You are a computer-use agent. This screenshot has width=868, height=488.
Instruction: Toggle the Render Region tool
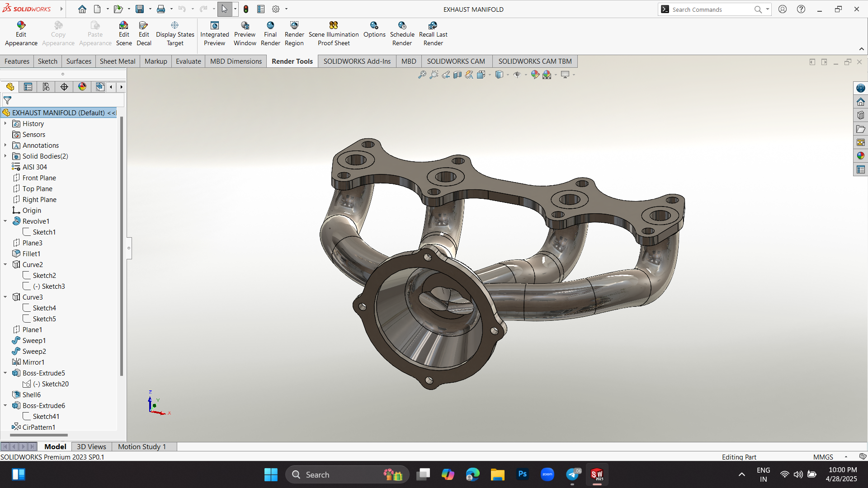tap(294, 25)
